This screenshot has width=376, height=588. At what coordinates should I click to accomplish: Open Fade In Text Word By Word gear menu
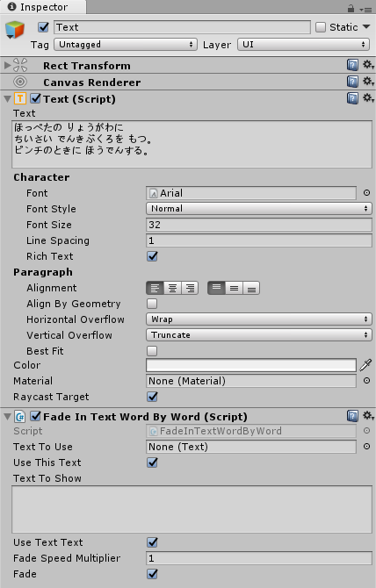(x=368, y=415)
